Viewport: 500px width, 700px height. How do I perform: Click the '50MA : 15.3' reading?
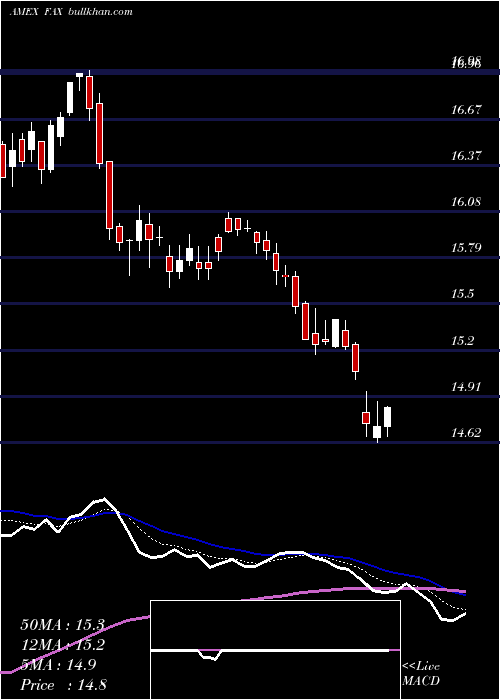pyautogui.click(x=62, y=625)
